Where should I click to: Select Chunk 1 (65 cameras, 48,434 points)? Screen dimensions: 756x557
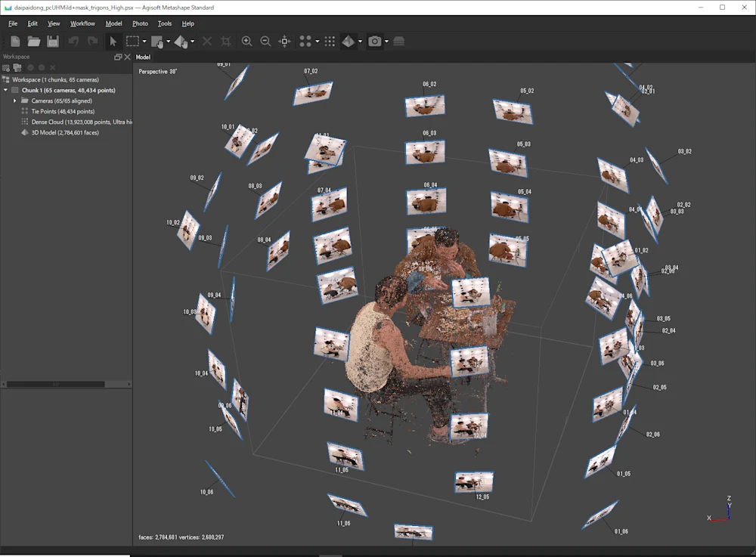coord(69,90)
